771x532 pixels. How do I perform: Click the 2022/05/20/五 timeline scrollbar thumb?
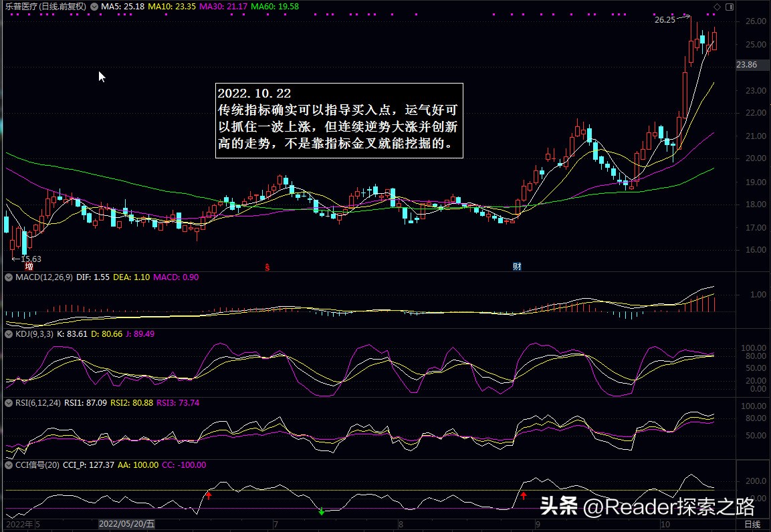126,524
